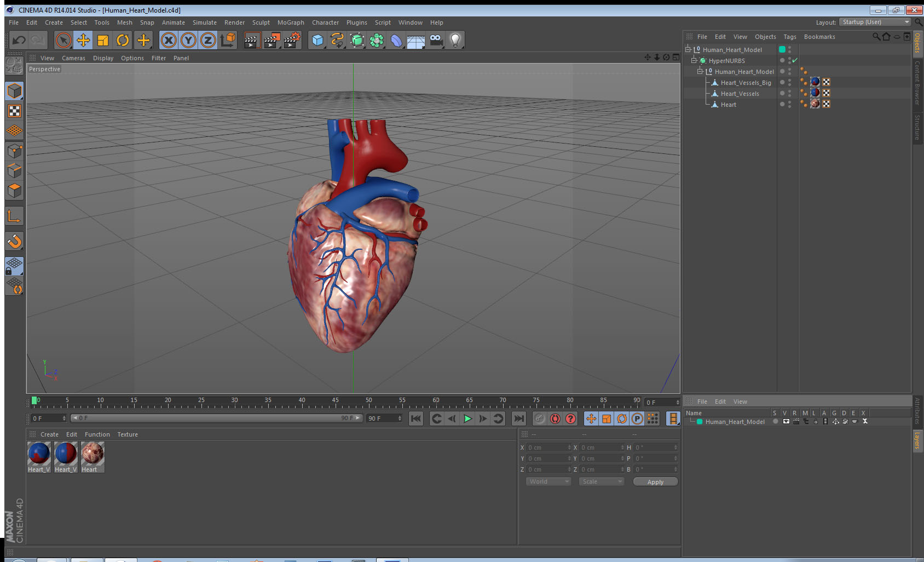Open the World coordinate dropdown
The width and height of the screenshot is (924, 562).
pos(548,481)
